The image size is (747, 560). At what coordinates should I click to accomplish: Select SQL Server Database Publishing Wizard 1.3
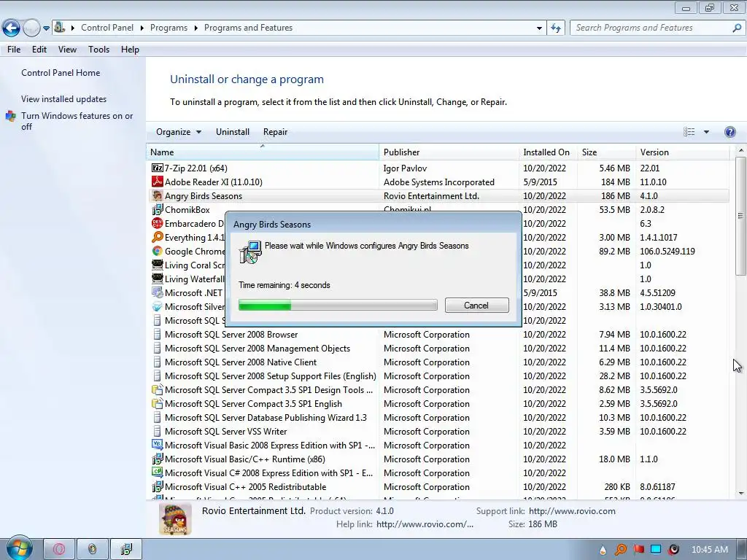[x=438, y=417]
